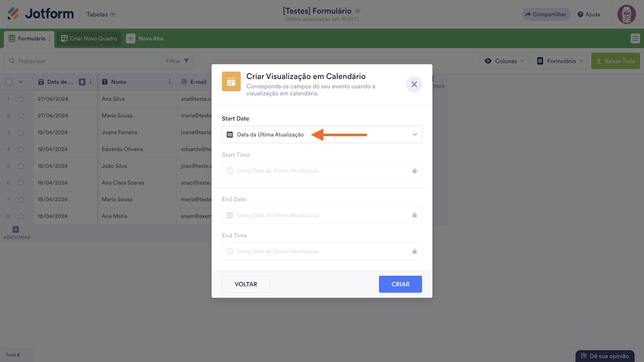Open the user avatar menu
Screen dimensions: 644x362
click(626, 15)
